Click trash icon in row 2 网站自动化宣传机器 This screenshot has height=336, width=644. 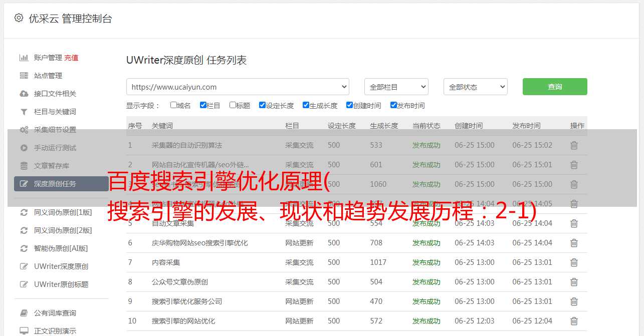(574, 165)
